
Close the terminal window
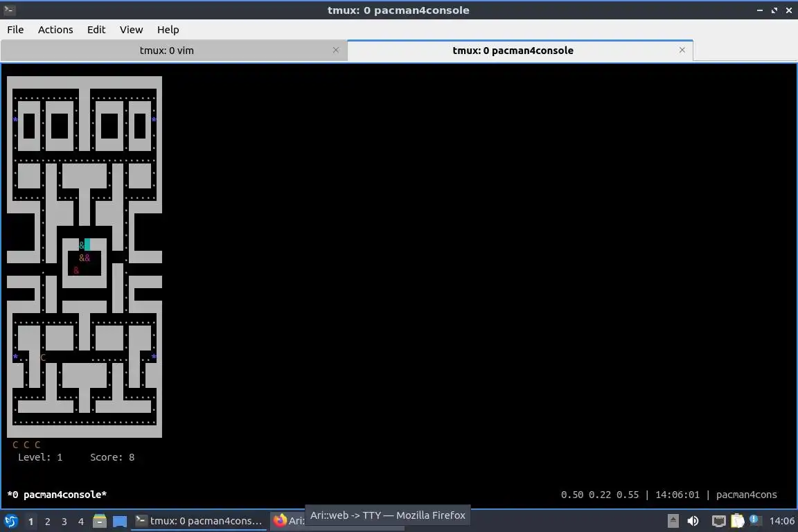789,10
